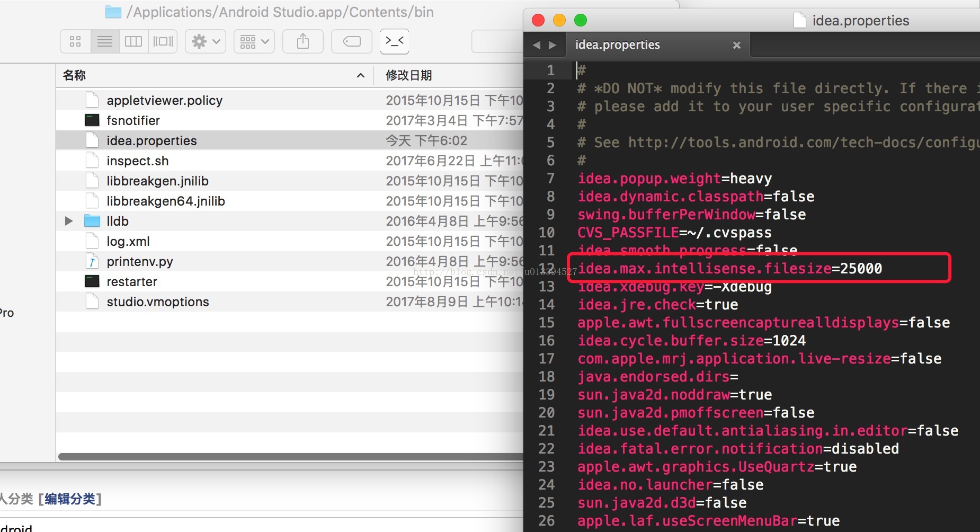Click the restarter black executable icon
This screenshot has width=980, height=532.
[x=92, y=281]
